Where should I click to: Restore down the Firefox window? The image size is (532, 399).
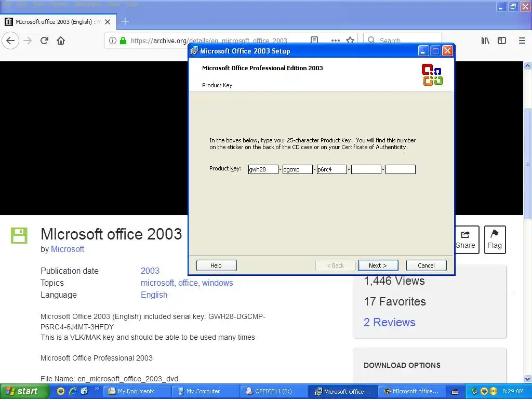[513, 6]
